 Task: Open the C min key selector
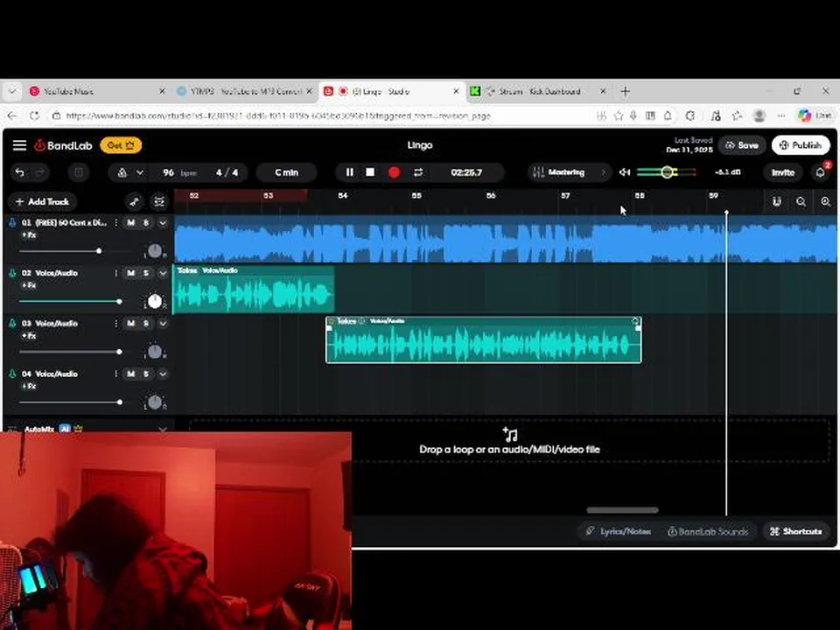(287, 172)
